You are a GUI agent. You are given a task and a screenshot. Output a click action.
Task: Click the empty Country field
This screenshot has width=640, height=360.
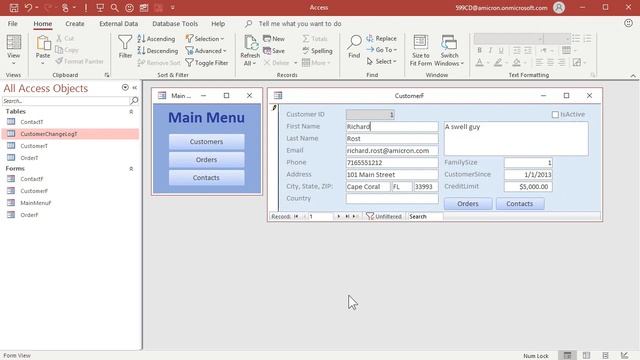392,198
